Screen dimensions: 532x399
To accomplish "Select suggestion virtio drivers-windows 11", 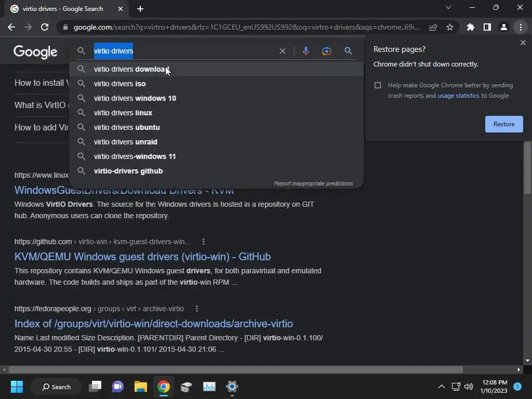I will [x=216, y=157].
